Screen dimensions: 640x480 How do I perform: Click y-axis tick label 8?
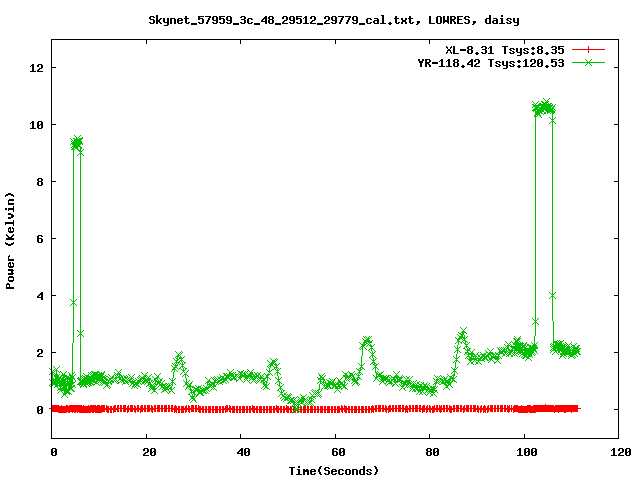40,182
